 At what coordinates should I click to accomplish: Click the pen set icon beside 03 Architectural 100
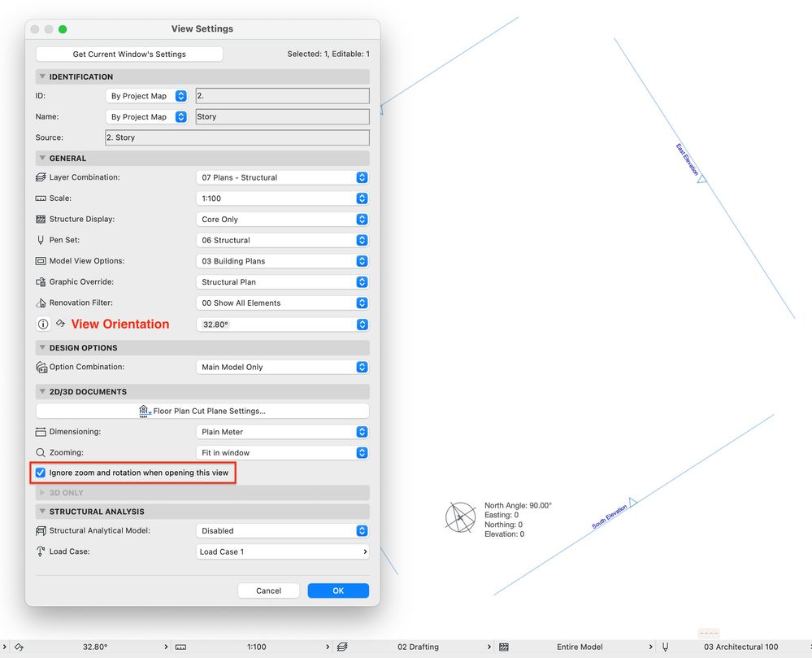(666, 647)
